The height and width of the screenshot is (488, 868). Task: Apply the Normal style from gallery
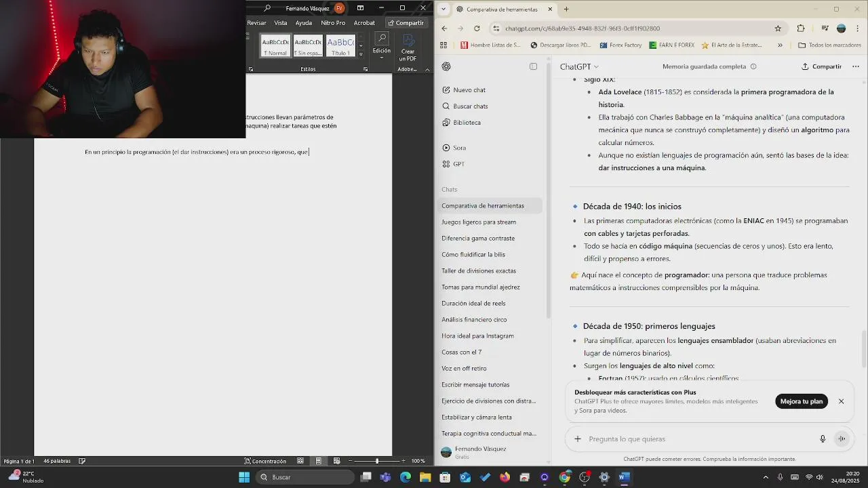275,45
